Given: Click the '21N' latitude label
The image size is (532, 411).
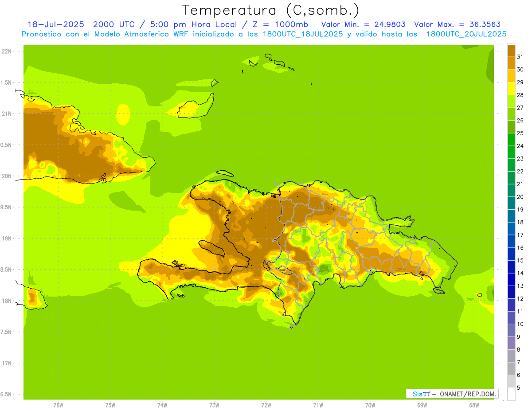Looking at the screenshot, I should [x=6, y=114].
